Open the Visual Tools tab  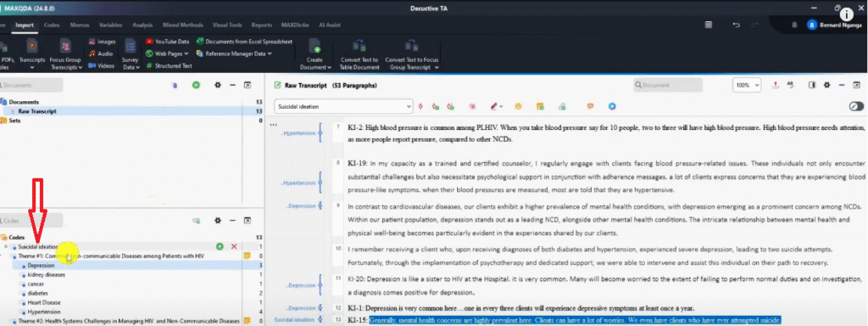click(227, 25)
